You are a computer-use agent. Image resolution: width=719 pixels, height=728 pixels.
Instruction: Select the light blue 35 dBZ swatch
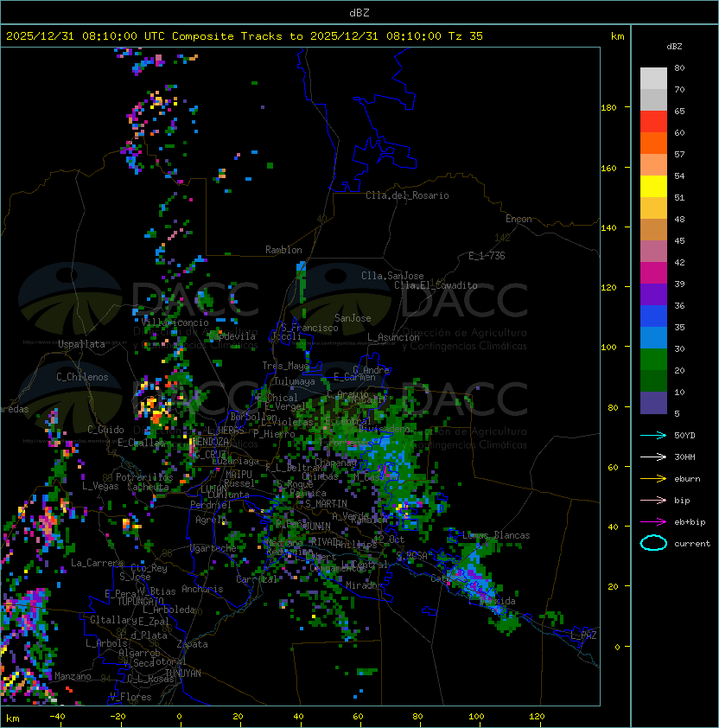[x=653, y=338]
